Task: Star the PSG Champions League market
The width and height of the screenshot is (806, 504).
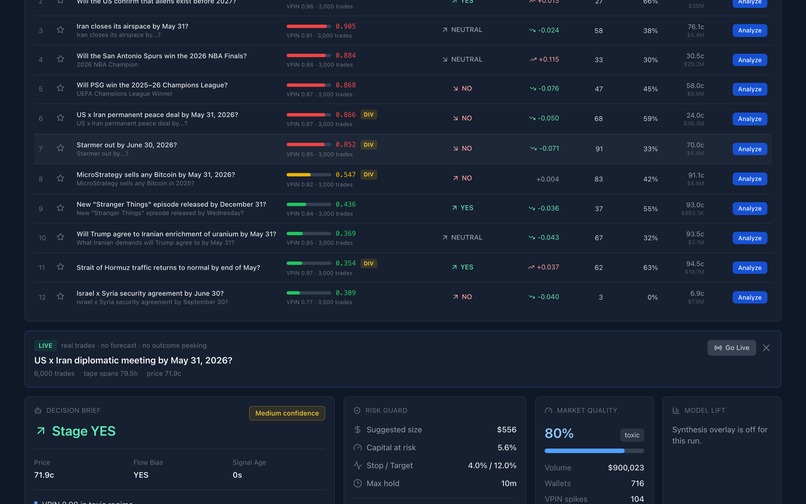Action: point(61,88)
